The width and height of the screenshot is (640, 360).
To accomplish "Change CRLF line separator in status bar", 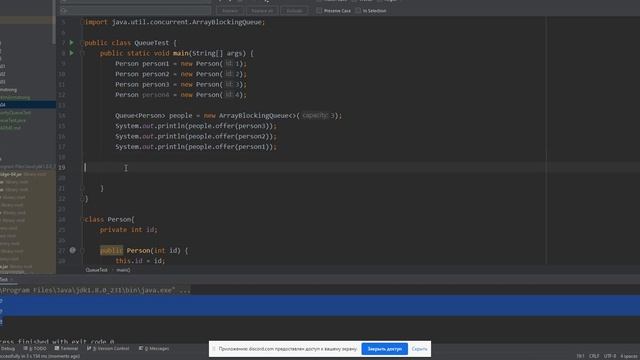I will click(x=594, y=356).
